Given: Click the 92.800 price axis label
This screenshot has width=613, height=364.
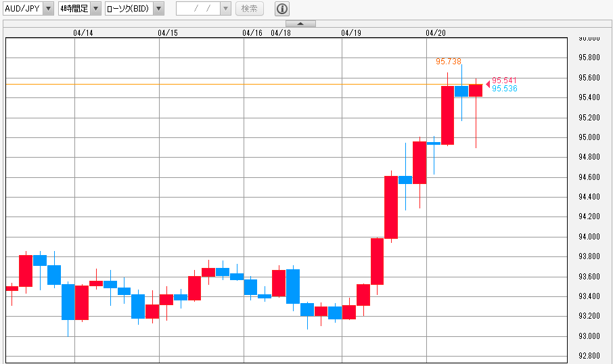Looking at the screenshot, I should (x=589, y=356).
